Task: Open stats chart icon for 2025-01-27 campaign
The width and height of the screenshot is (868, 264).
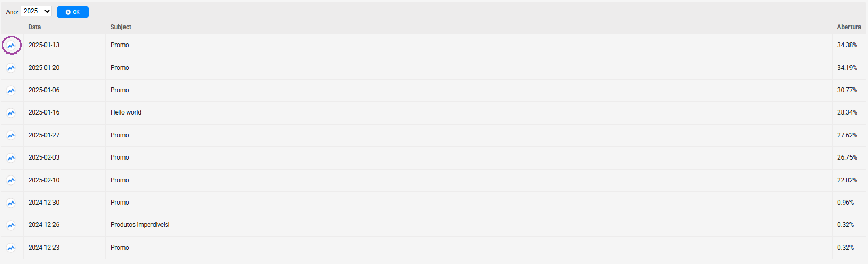Action: (x=11, y=136)
